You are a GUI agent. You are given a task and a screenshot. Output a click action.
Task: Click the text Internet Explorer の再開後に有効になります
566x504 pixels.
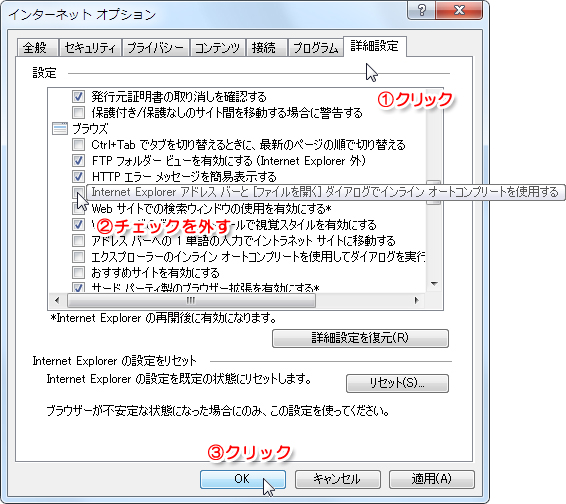pyautogui.click(x=164, y=318)
